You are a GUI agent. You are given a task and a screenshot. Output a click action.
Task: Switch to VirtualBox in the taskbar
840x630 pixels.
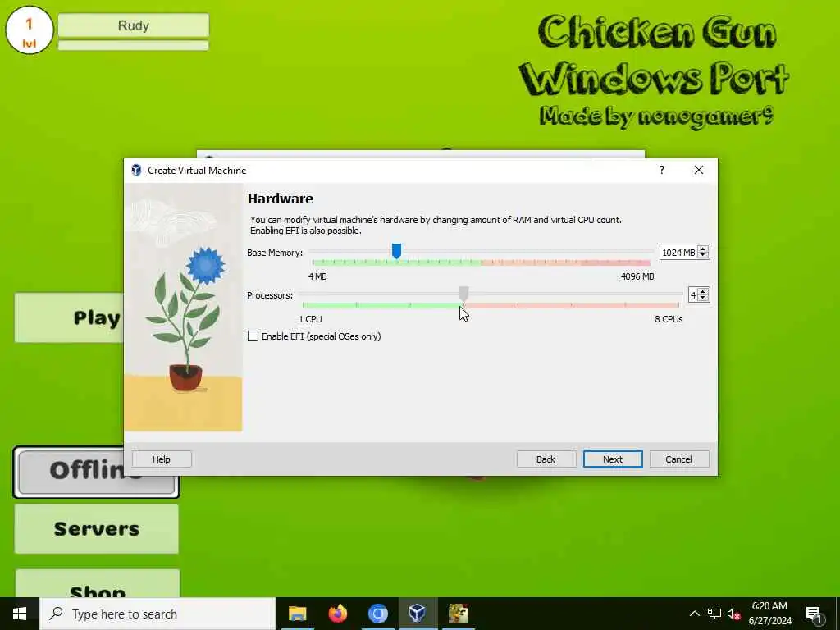click(x=418, y=614)
